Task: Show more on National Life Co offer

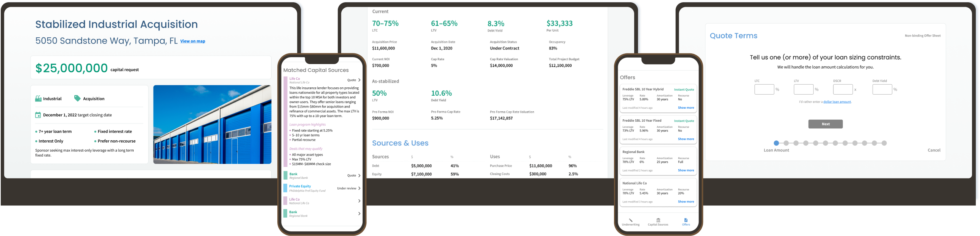Action: pos(686,202)
